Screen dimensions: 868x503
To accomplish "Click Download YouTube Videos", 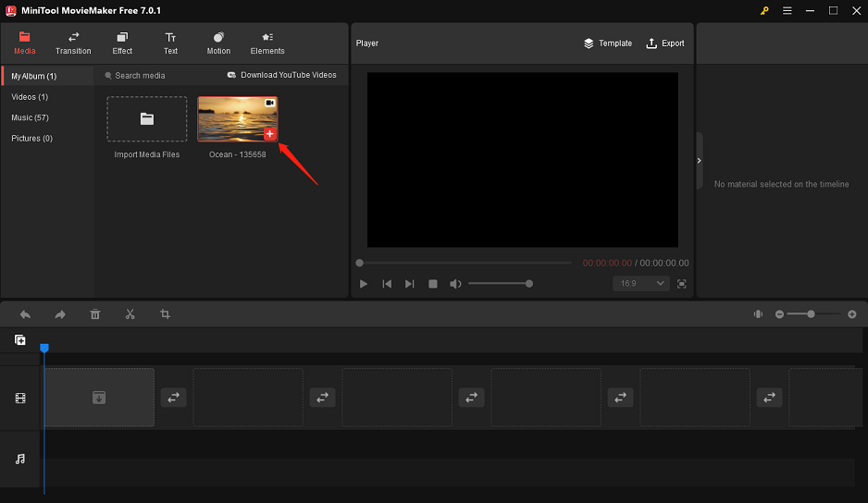I will [x=281, y=75].
